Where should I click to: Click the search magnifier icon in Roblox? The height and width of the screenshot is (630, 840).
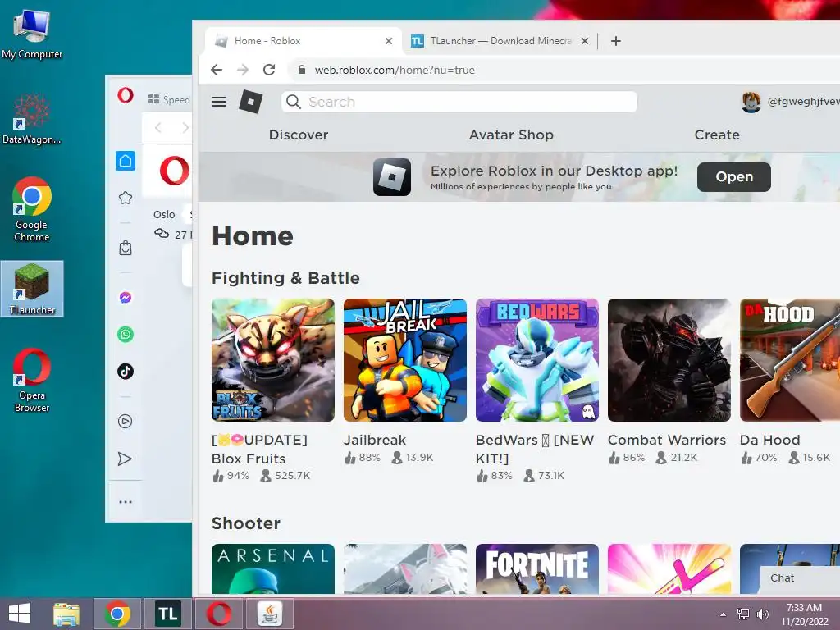293,102
